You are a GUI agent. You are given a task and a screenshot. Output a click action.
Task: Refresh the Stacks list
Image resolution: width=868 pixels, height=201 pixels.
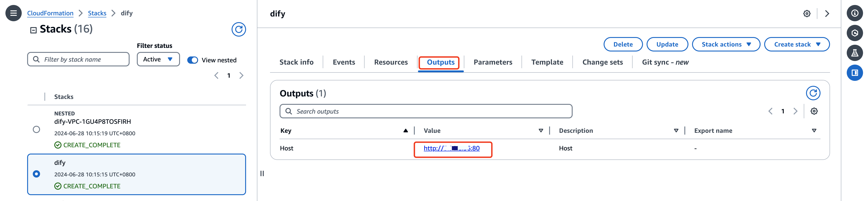(x=239, y=30)
